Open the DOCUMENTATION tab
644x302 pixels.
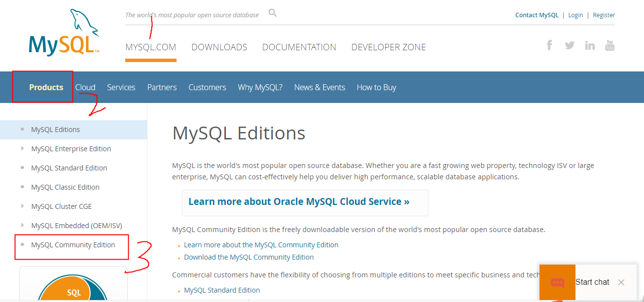tap(299, 47)
